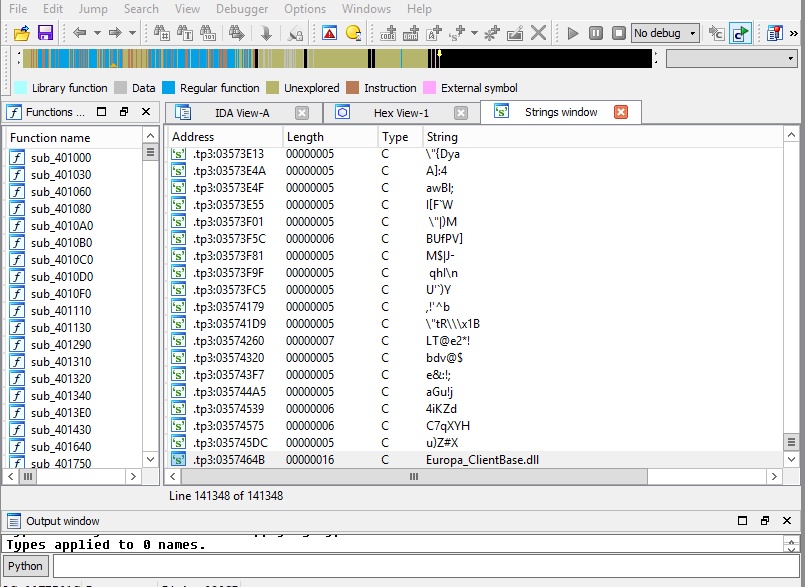Sort strings by Address column header
This screenshot has height=587, width=805.
[225, 137]
